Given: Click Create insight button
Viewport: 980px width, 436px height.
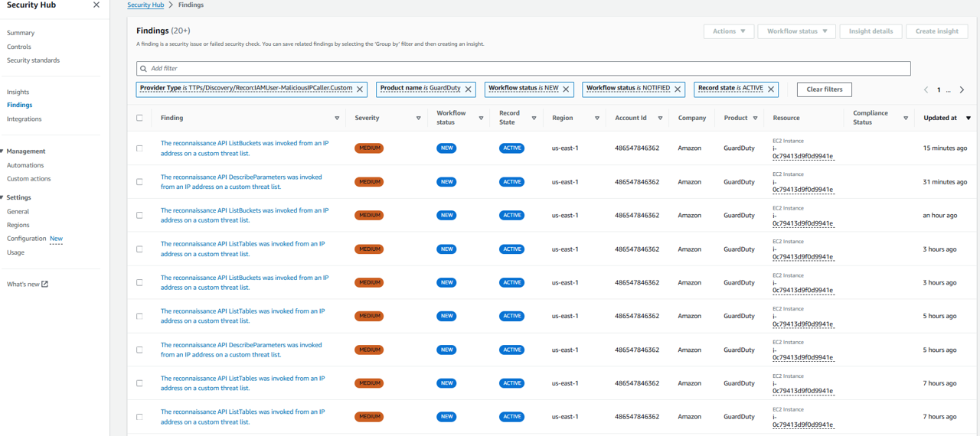Looking at the screenshot, I should tap(937, 31).
